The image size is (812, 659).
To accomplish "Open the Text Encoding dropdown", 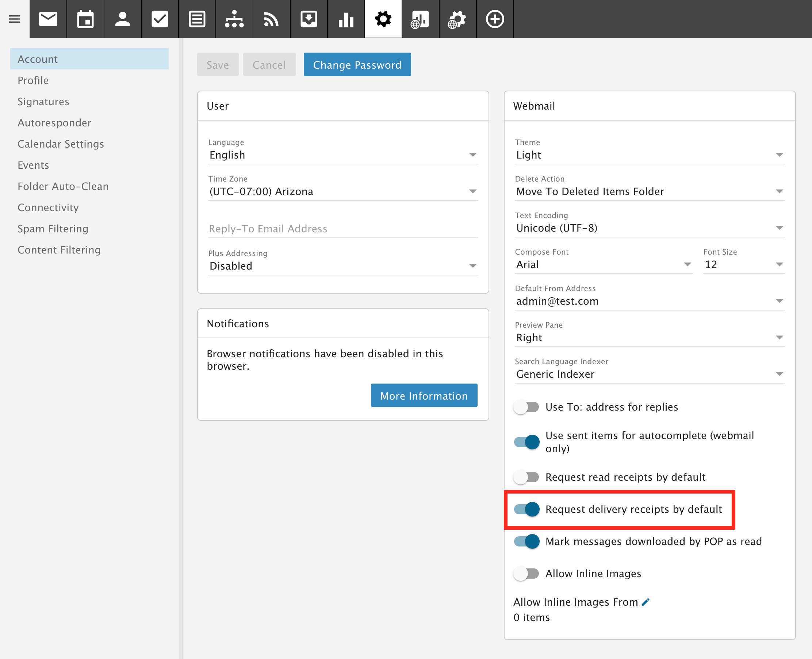I will 649,228.
